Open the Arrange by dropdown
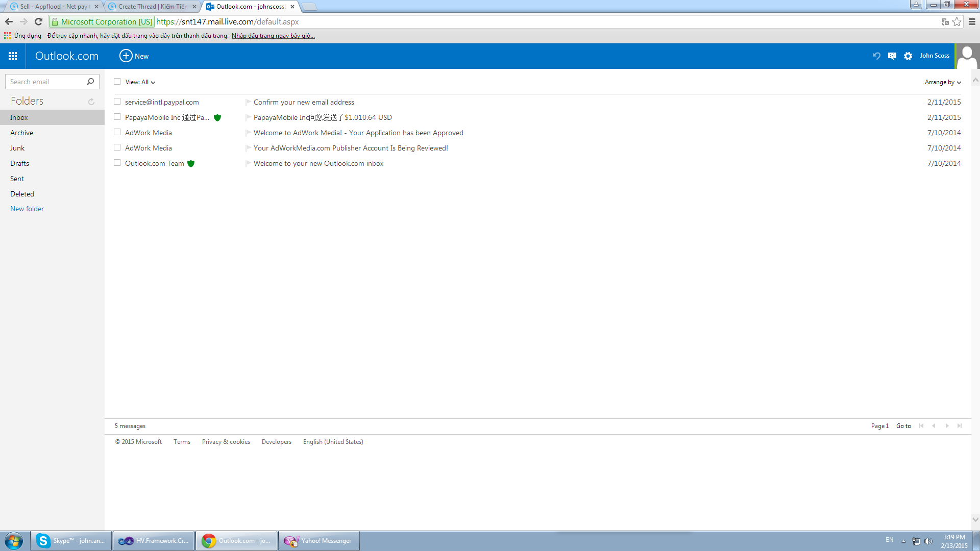The height and width of the screenshot is (551, 980). (942, 82)
